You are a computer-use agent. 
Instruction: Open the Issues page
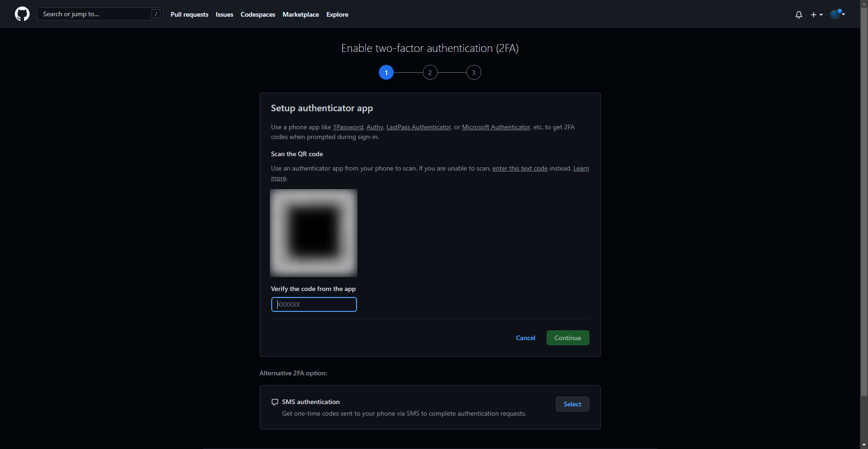(x=224, y=14)
